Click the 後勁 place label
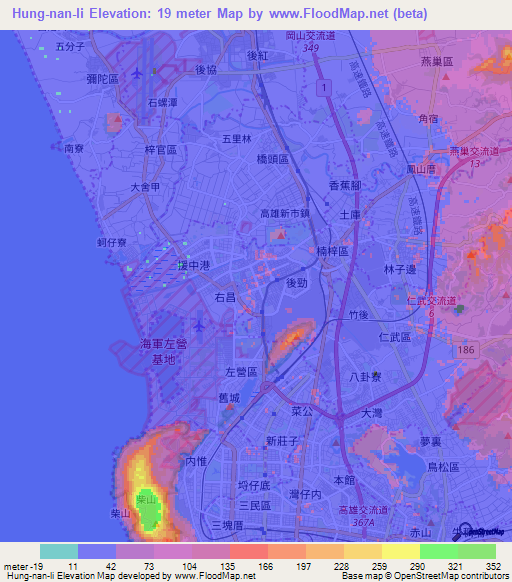The height and width of the screenshot is (582, 512). pyautogui.click(x=297, y=283)
